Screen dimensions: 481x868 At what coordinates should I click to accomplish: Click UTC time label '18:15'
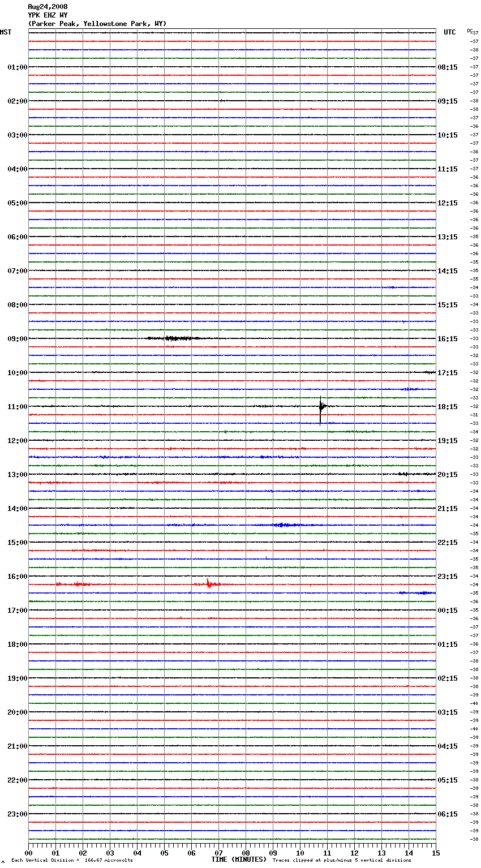pyautogui.click(x=448, y=407)
